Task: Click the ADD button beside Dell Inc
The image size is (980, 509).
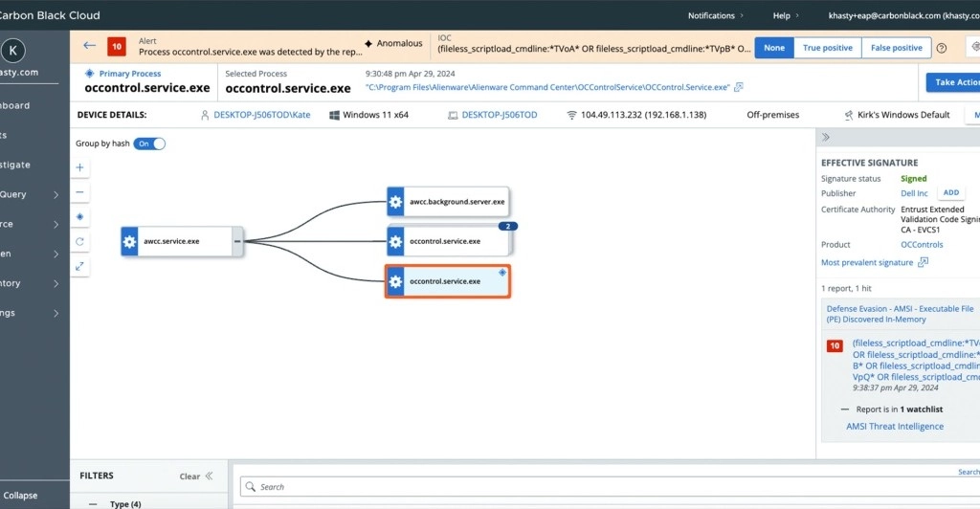Action: 950,193
